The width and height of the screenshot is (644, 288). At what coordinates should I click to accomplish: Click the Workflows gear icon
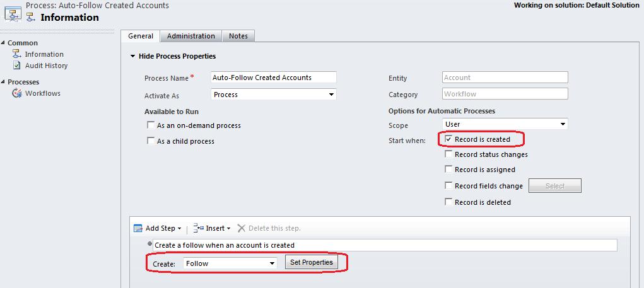[x=17, y=93]
